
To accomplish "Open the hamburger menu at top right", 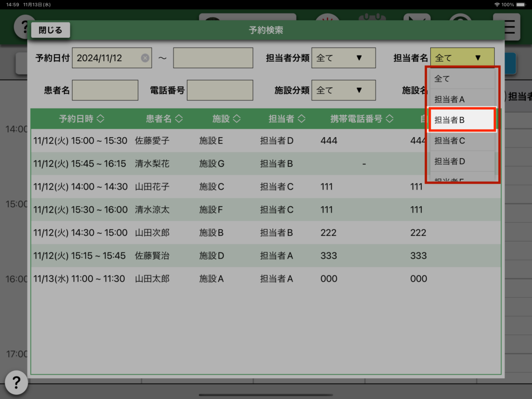I will 506,27.
